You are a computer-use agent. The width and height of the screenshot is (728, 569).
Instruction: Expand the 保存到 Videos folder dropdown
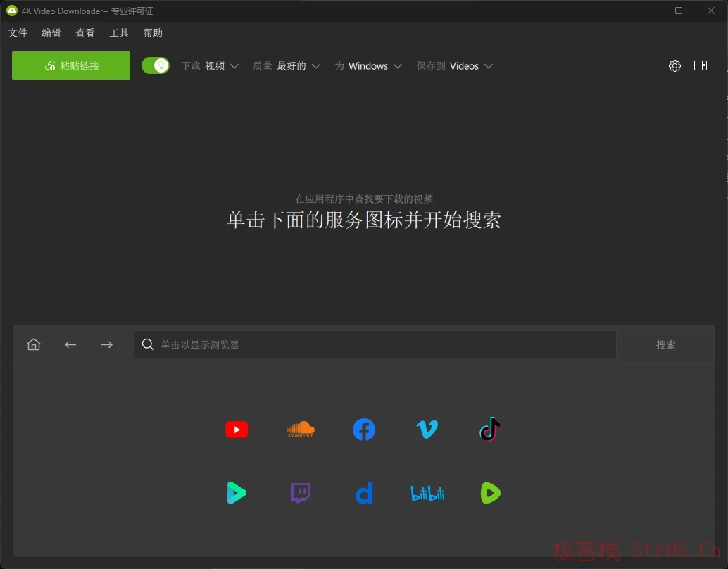coord(455,66)
